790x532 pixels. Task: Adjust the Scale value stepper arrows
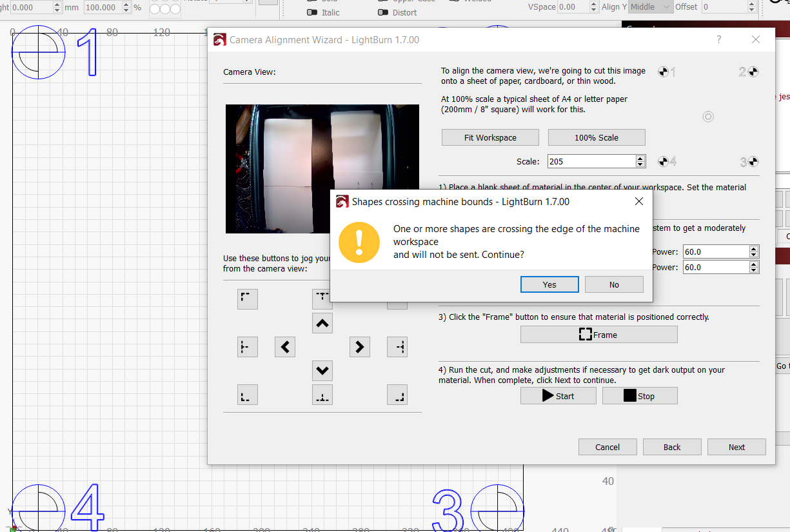click(x=640, y=161)
